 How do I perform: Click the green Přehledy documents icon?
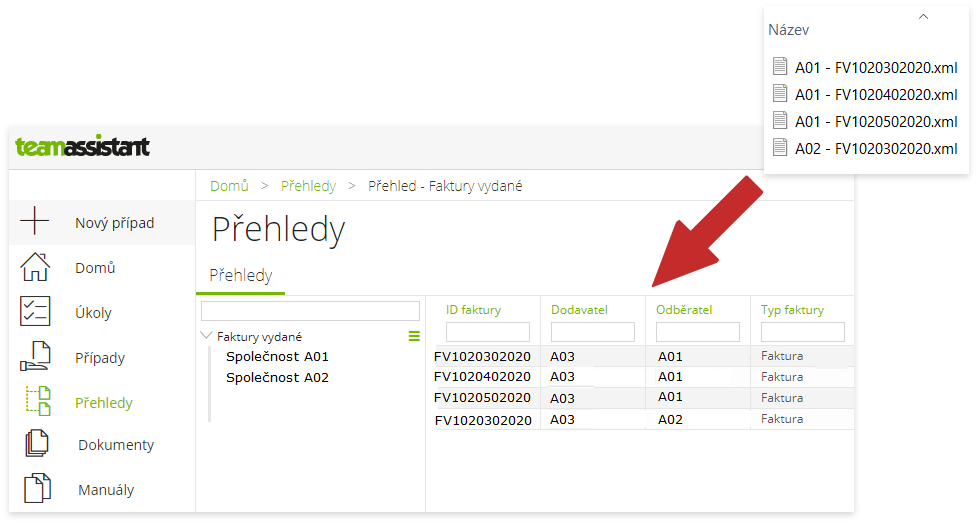pyautogui.click(x=37, y=401)
